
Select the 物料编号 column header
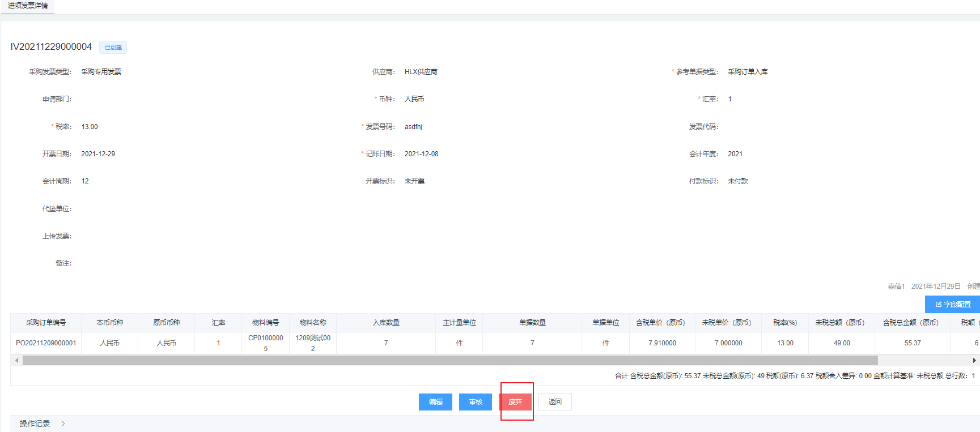[265, 323]
